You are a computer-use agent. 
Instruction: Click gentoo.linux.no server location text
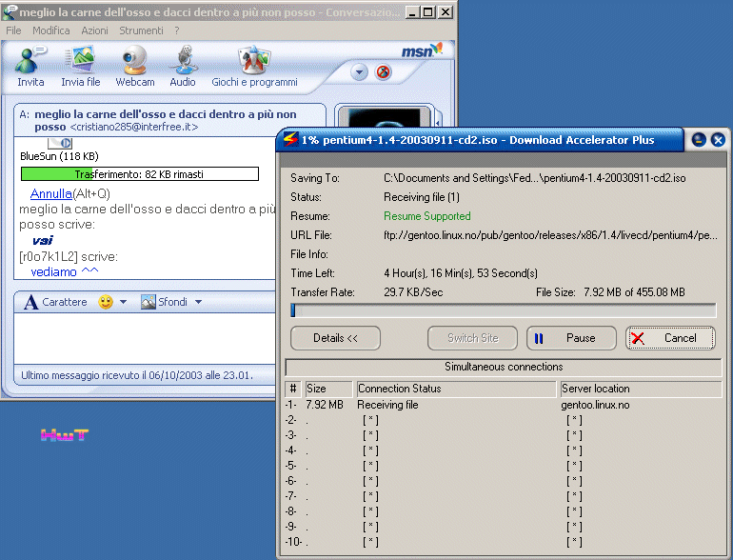(x=595, y=405)
